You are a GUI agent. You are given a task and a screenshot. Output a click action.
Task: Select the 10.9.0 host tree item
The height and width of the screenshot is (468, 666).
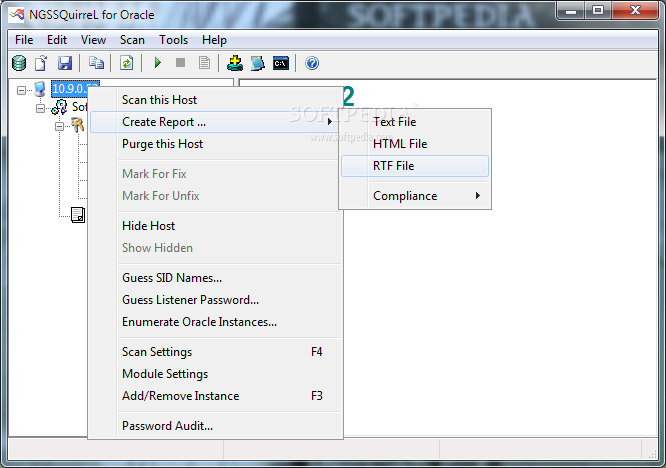(75, 89)
